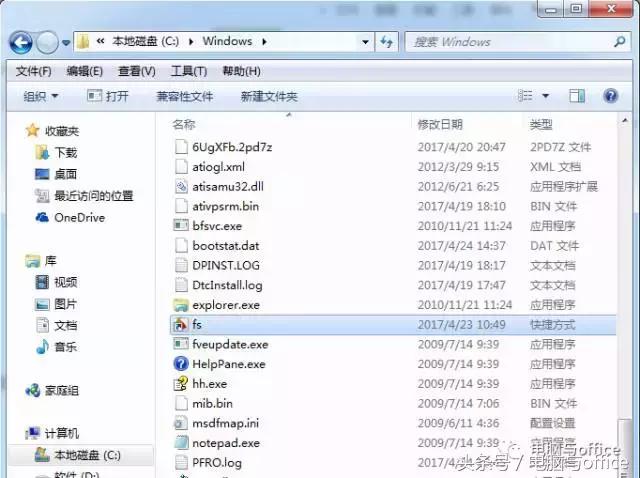The height and width of the screenshot is (478, 640).
Task: Select the PFRO.log file icon
Action: coord(181,462)
